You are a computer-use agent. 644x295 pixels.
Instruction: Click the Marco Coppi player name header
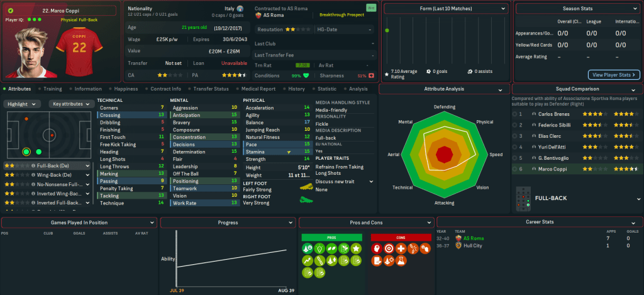60,10
